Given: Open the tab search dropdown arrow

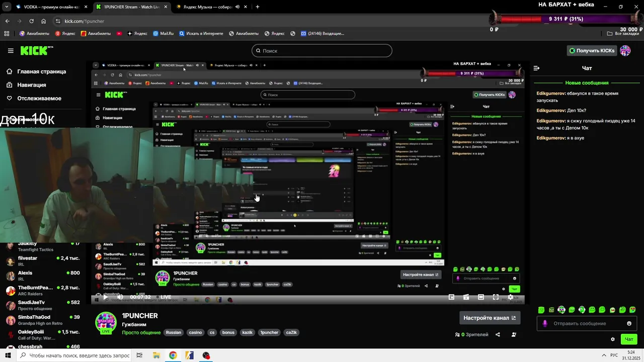Looking at the screenshot, I should coord(6,7).
